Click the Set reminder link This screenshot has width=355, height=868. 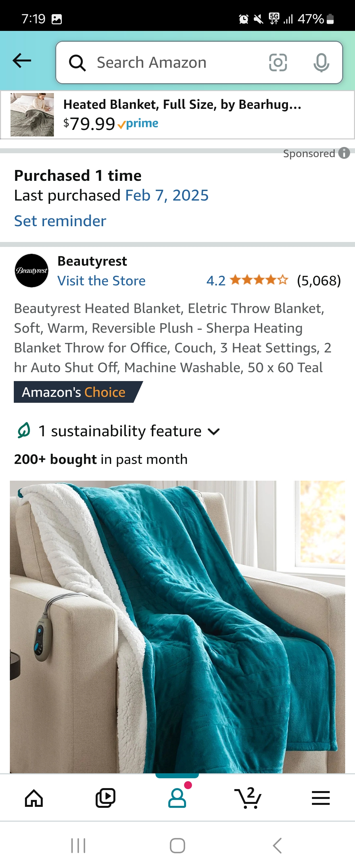click(x=60, y=221)
